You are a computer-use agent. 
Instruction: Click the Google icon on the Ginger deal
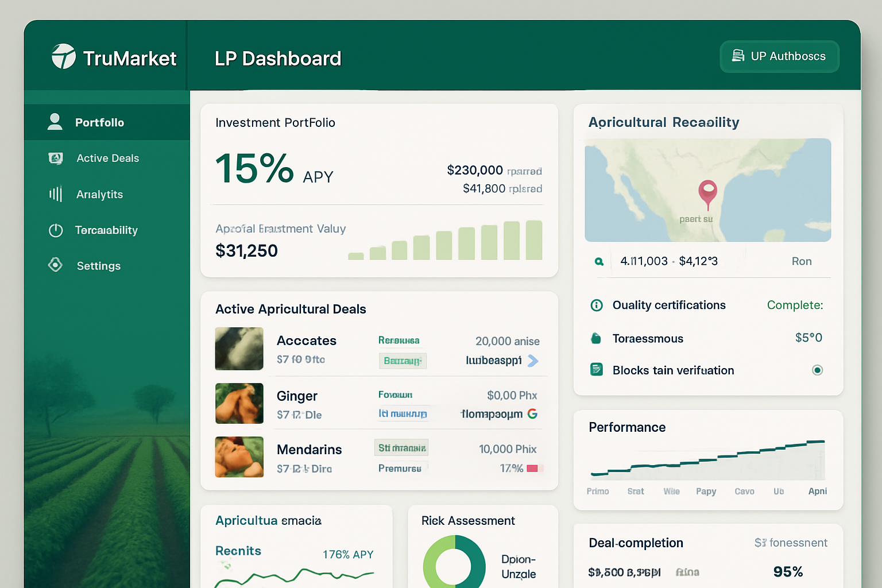click(x=533, y=413)
